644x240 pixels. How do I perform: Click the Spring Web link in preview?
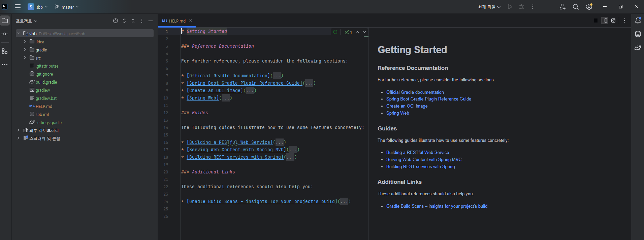[x=397, y=113]
